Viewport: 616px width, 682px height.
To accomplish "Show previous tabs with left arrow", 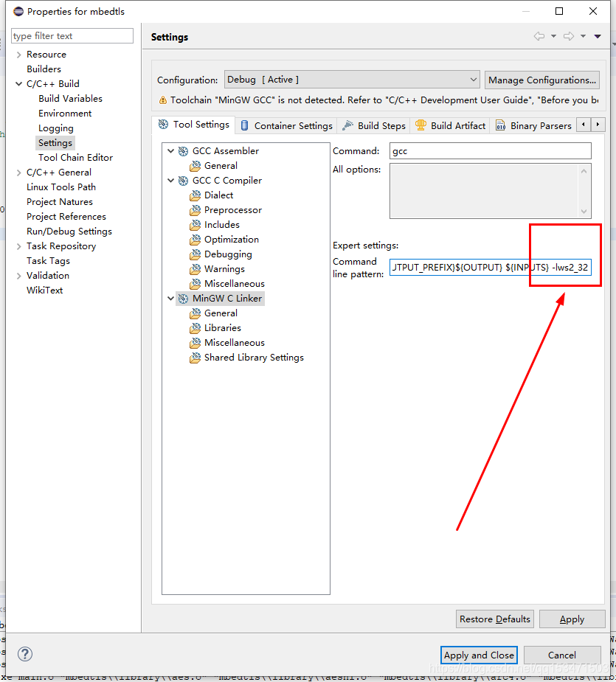I will pos(584,125).
